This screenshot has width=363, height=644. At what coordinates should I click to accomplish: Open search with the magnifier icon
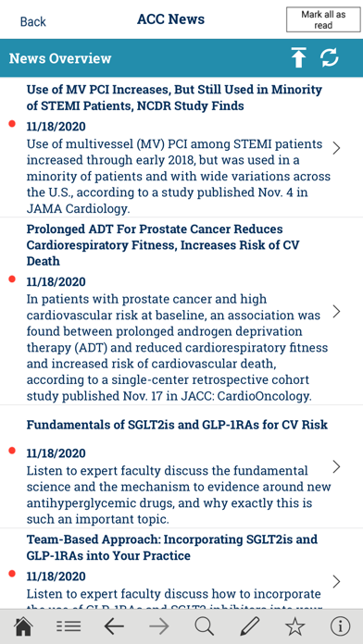pyautogui.click(x=205, y=626)
